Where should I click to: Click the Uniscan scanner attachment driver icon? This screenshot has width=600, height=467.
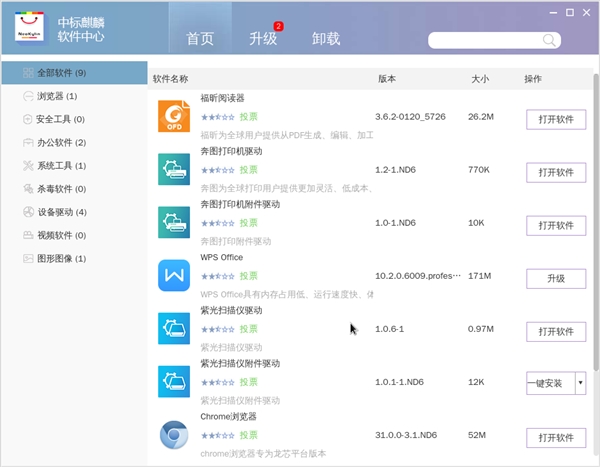pos(174,382)
